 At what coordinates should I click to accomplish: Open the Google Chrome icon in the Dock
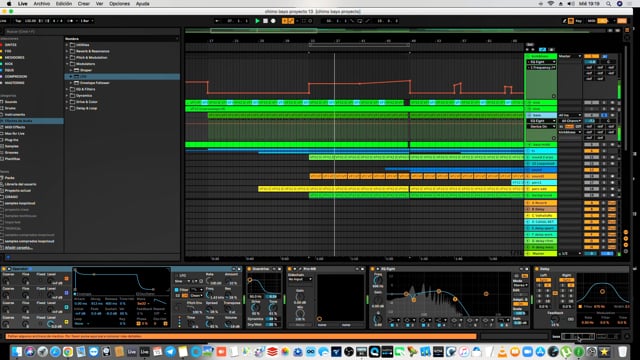click(x=68, y=351)
